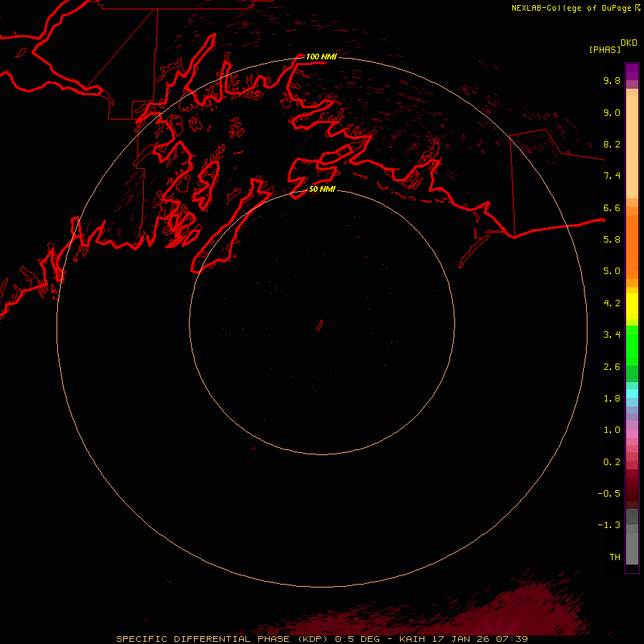Click the 5.8 value on the color scale
The height and width of the screenshot is (644, 644).
[612, 240]
